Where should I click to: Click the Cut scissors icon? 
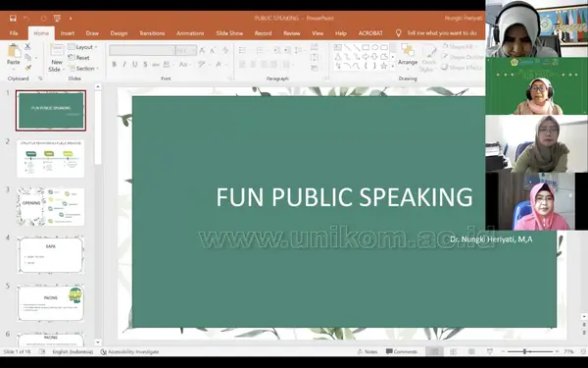(x=27, y=46)
